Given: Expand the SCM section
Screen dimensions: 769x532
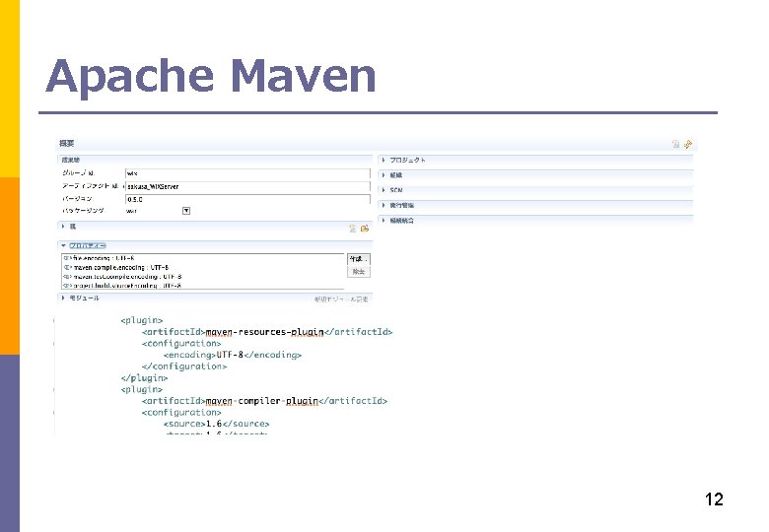Looking at the screenshot, I should pos(384,190).
